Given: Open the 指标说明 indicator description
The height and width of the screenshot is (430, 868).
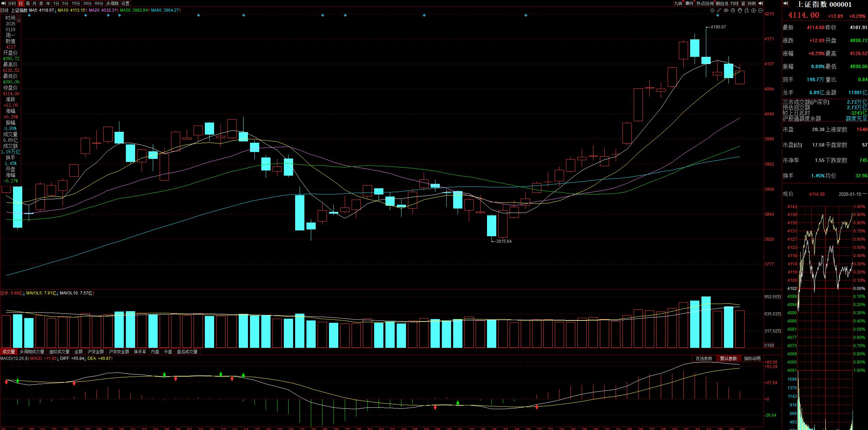Looking at the screenshot, I should 752,358.
